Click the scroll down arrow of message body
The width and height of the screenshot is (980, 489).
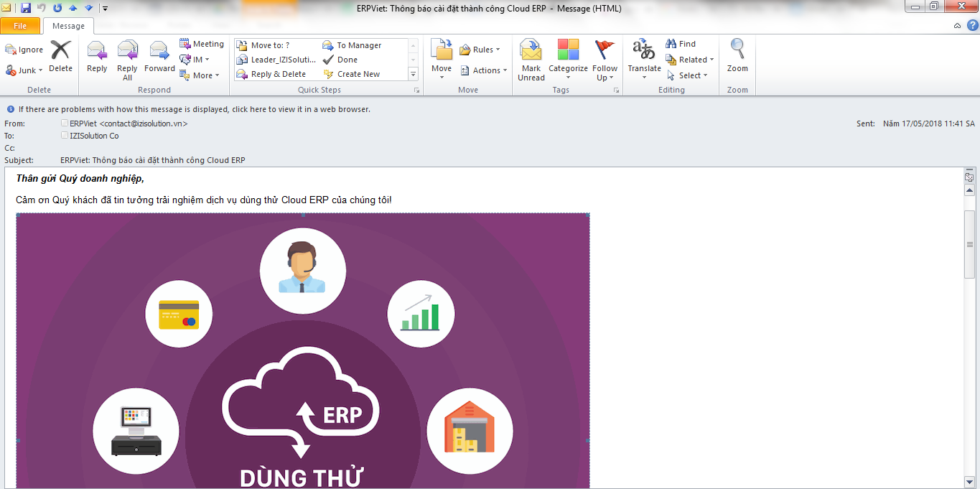tap(970, 482)
